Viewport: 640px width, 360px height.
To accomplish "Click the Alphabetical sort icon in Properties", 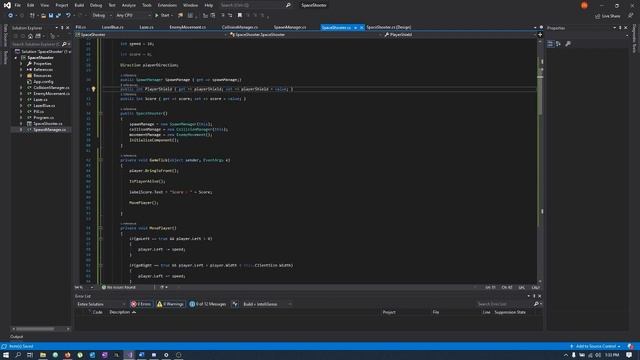I will tap(558, 44).
